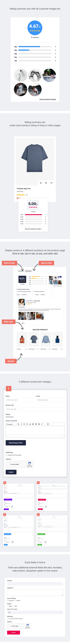Select the 5 star rating bar
Viewport: 70px width, 644px height.
point(35,47)
